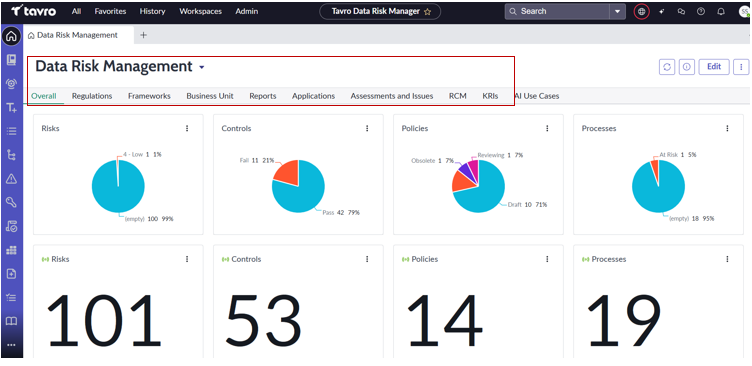Click the checklist icon in sidebar
This screenshot has width=752, height=366.
point(12,297)
